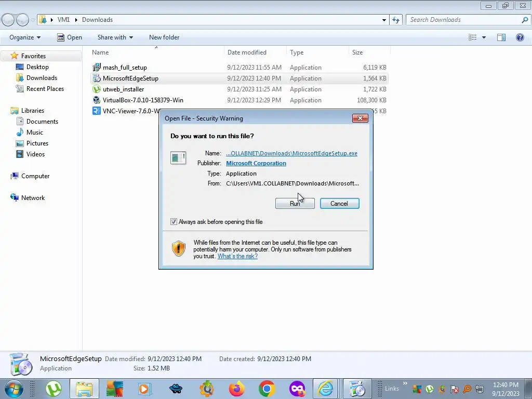The width and height of the screenshot is (532, 399).
Task: Open the "What's the risk?" link
Action: click(x=237, y=256)
